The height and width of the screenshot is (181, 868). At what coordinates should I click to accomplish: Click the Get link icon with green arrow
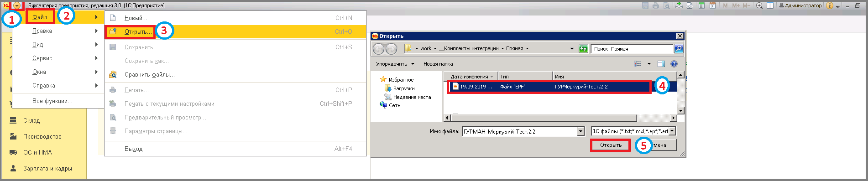pyautogui.click(x=679, y=5)
